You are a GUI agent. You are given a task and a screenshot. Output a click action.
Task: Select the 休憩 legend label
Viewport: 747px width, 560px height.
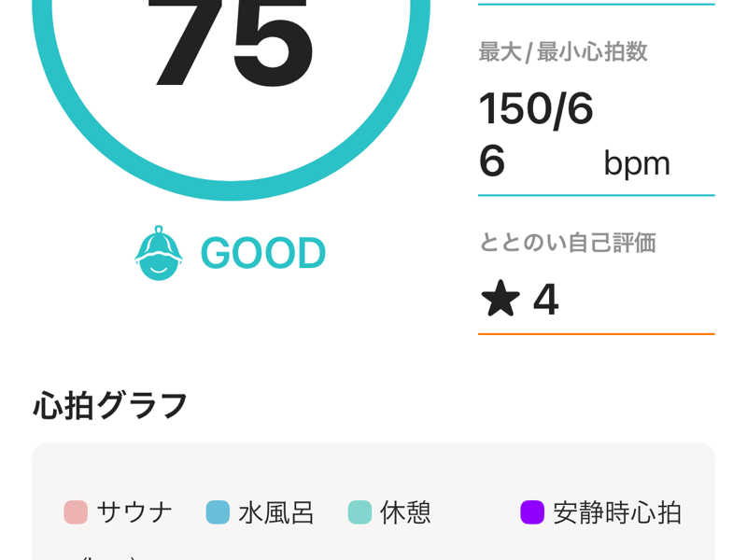[406, 512]
